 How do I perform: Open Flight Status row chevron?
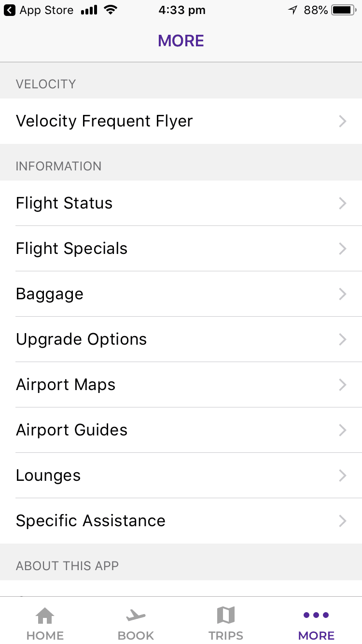point(343,203)
